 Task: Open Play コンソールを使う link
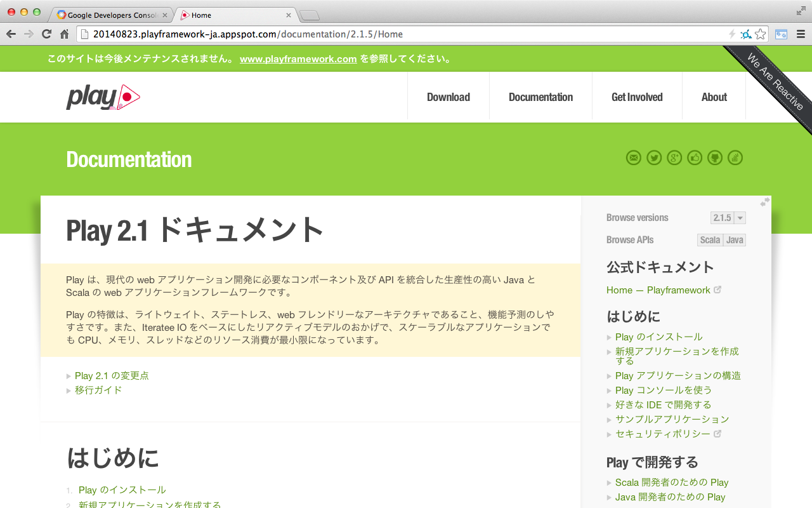(x=664, y=390)
